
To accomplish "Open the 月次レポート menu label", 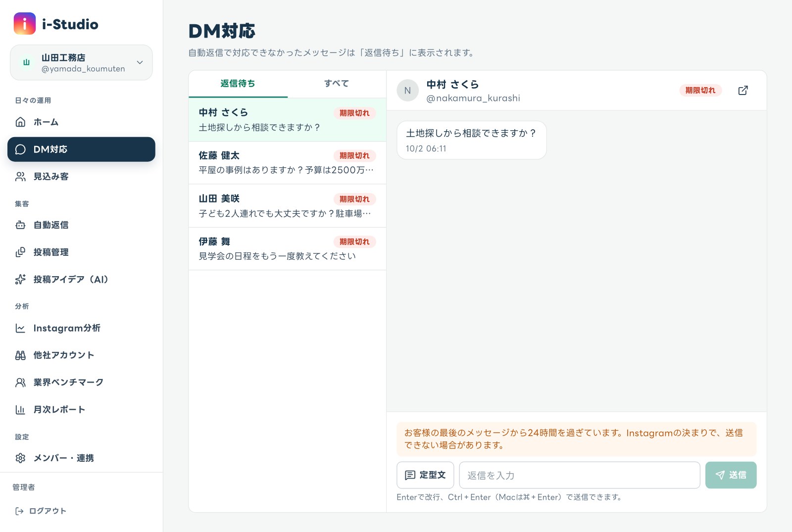I will [59, 410].
